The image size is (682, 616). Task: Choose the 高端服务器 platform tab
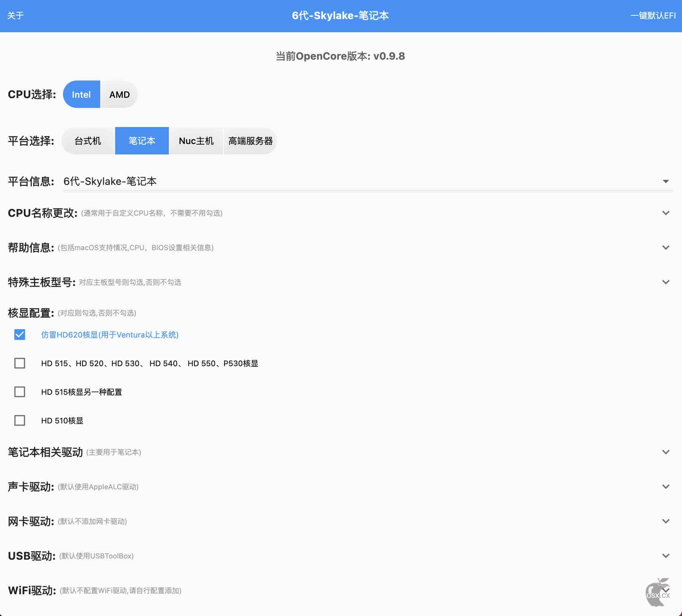(x=250, y=141)
